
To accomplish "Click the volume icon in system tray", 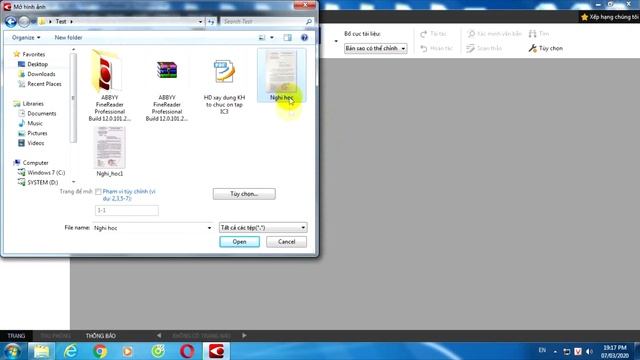I will pyautogui.click(x=589, y=351).
